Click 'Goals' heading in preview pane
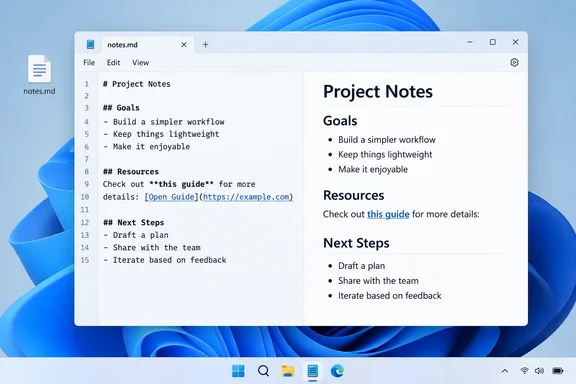The height and width of the screenshot is (384, 576). (x=340, y=121)
